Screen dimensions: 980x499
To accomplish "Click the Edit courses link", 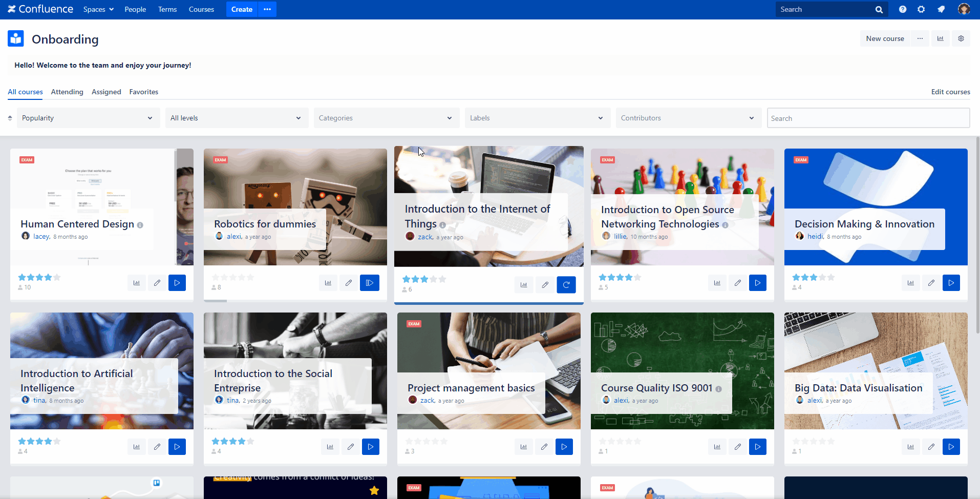I will click(950, 92).
